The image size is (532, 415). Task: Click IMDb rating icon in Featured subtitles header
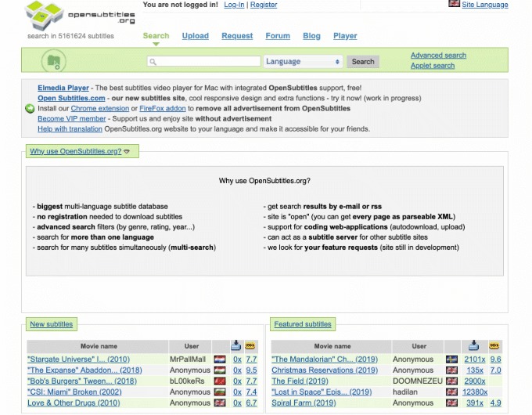tap(494, 346)
